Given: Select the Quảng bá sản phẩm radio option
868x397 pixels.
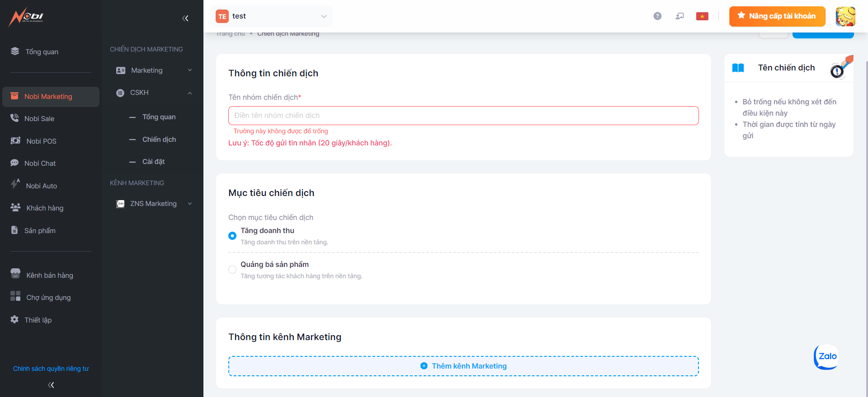Looking at the screenshot, I should pyautogui.click(x=232, y=270).
